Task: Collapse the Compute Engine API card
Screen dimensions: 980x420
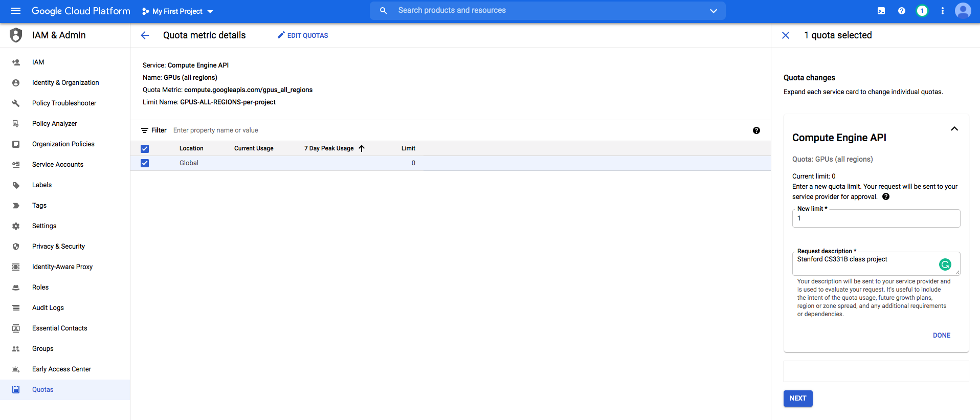Action: click(954, 129)
